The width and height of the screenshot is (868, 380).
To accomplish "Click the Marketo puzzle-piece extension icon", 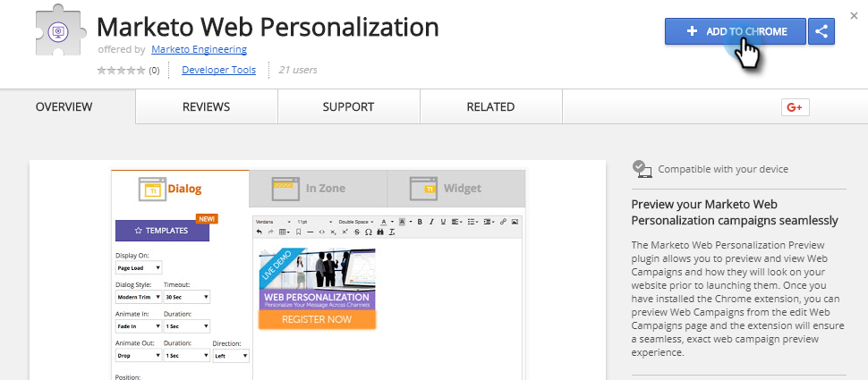I will [x=59, y=31].
